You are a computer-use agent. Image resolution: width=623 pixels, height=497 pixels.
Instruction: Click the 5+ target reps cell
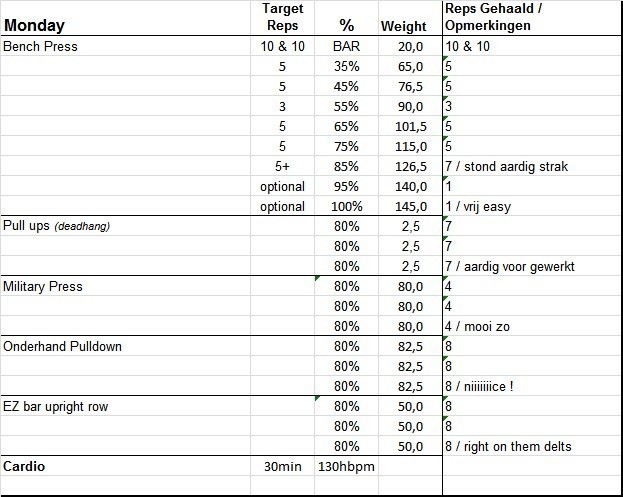point(281,166)
